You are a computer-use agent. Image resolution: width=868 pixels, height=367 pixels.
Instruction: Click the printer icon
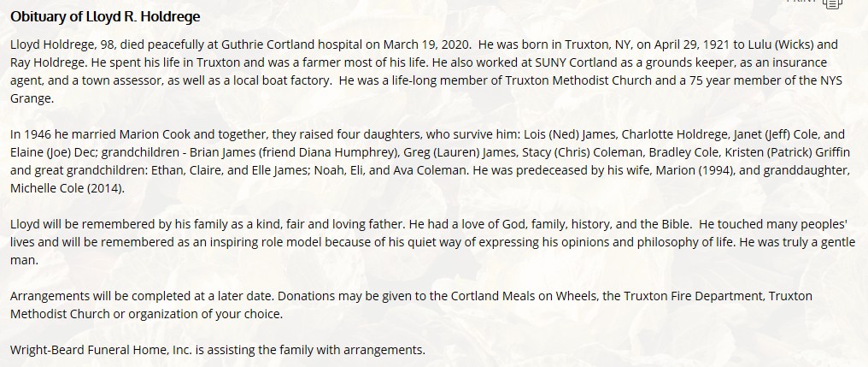coord(832,3)
